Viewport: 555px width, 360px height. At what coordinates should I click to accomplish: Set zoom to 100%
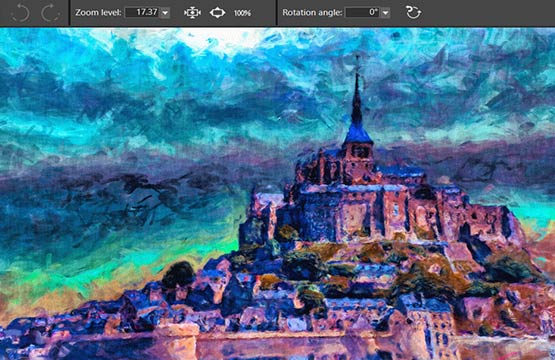pos(242,13)
